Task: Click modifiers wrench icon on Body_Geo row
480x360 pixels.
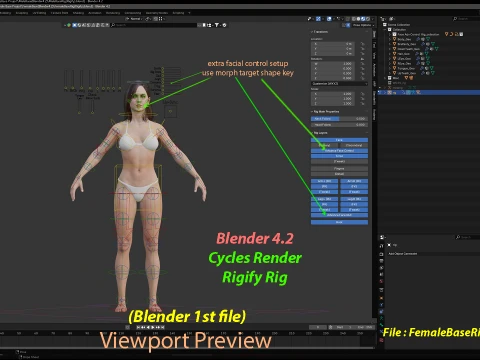Action: (418, 39)
